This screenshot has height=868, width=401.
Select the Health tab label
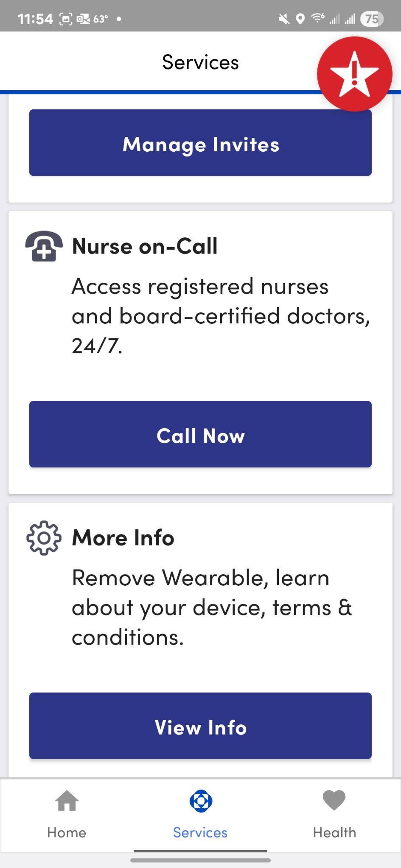(334, 832)
